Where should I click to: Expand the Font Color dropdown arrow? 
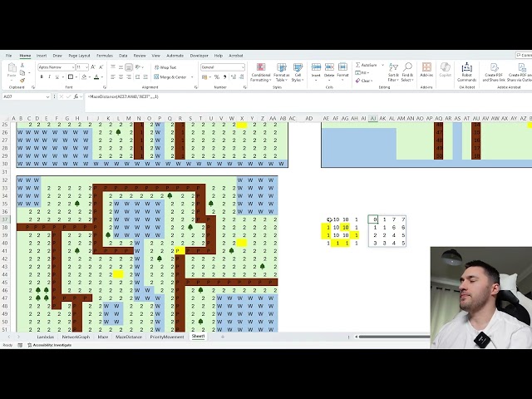click(102, 77)
